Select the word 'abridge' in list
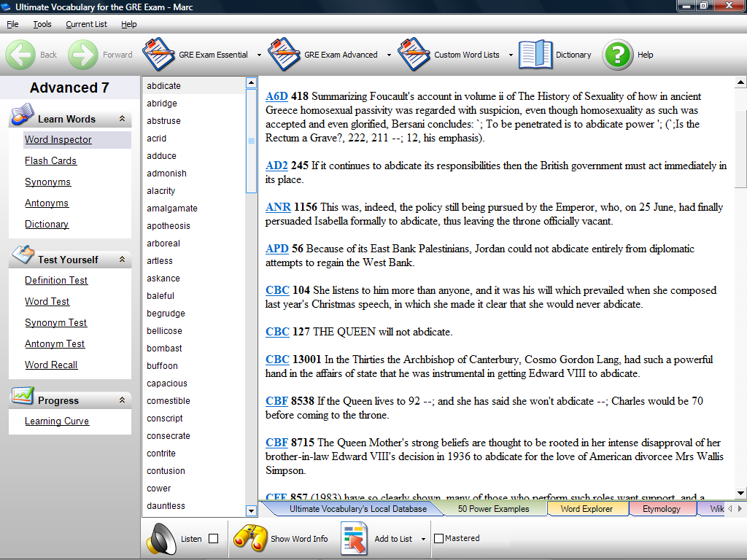The height and width of the screenshot is (560, 747). [x=162, y=104]
